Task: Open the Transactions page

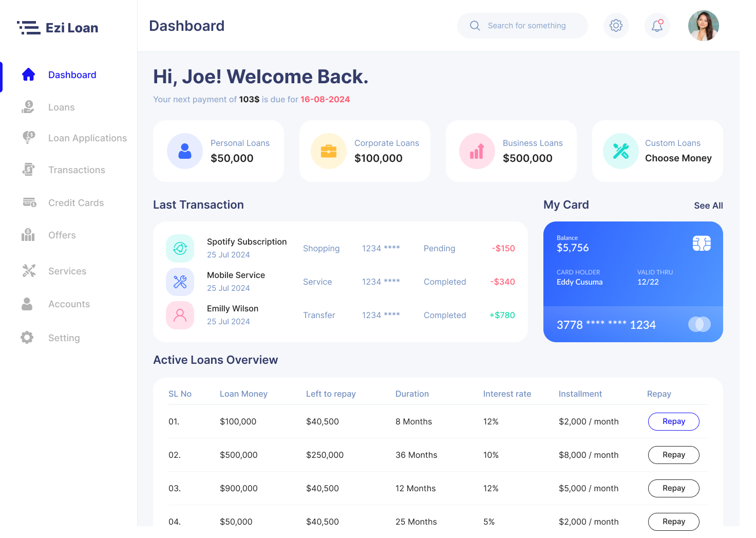Action: point(76,170)
